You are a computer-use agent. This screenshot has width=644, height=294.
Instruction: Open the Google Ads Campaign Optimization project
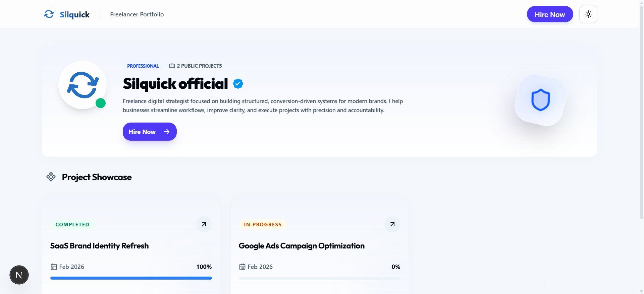pos(302,245)
